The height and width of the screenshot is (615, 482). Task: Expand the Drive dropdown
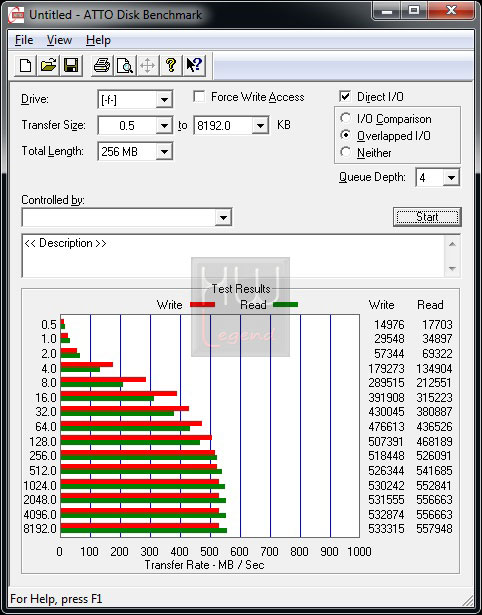coord(164,100)
